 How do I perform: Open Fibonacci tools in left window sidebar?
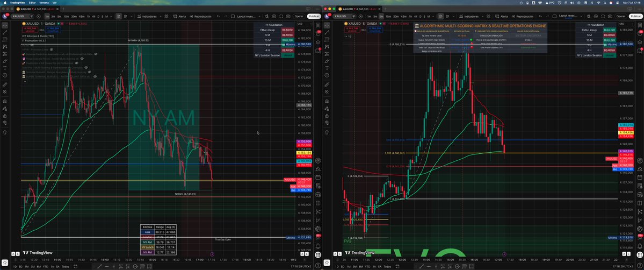[x=5, y=39]
